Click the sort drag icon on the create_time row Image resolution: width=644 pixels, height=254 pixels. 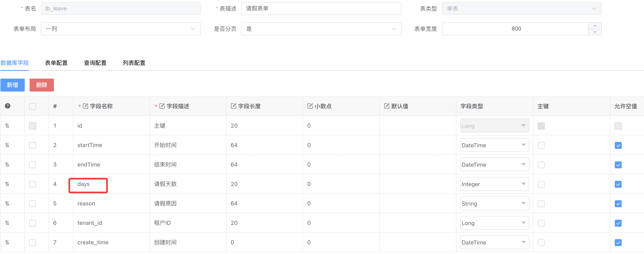point(7,242)
